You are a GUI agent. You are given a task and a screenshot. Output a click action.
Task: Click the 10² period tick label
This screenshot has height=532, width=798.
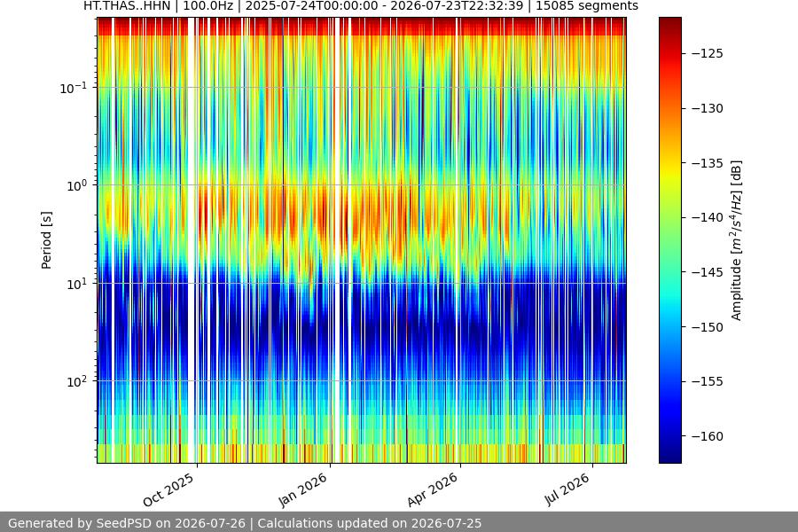click(77, 382)
